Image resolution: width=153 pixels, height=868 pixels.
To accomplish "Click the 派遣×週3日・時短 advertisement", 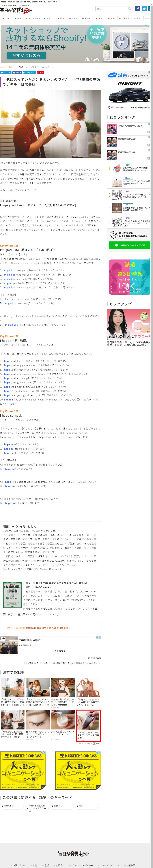I will pos(129,277).
